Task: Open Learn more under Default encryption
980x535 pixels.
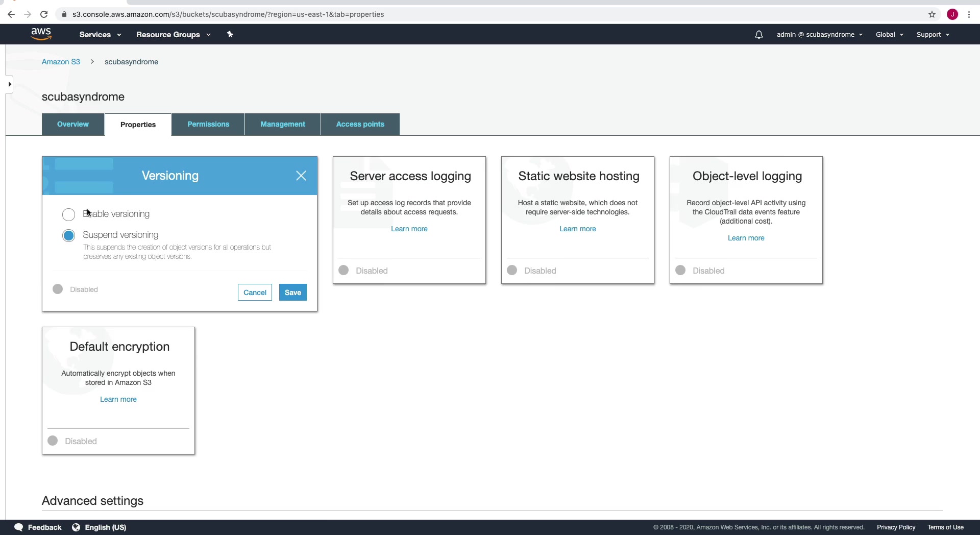Action: [x=118, y=399]
